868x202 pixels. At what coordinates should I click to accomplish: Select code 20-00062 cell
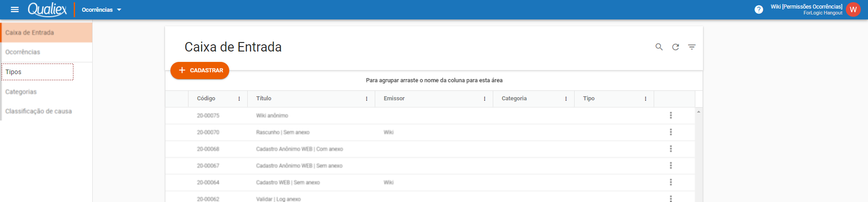coord(208,199)
